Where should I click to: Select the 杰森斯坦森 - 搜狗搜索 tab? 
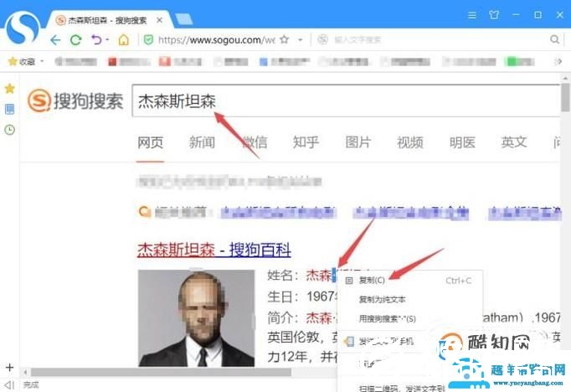click(107, 20)
